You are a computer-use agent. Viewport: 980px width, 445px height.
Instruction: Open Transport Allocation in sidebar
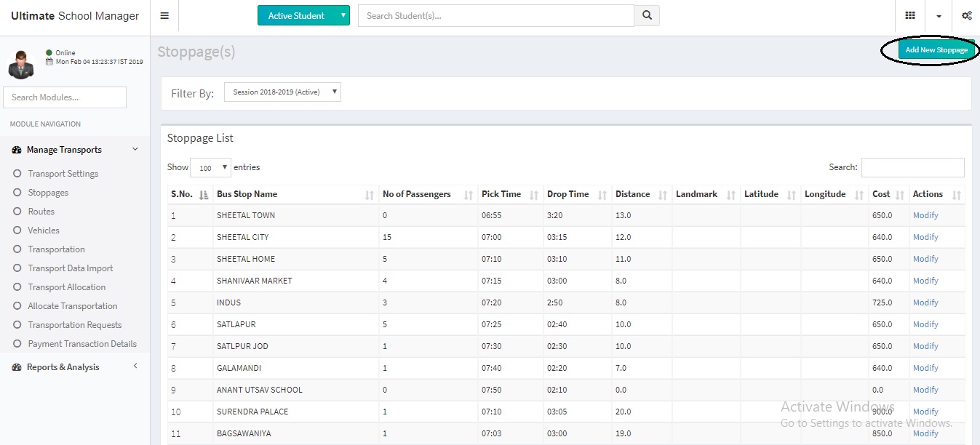tap(67, 287)
